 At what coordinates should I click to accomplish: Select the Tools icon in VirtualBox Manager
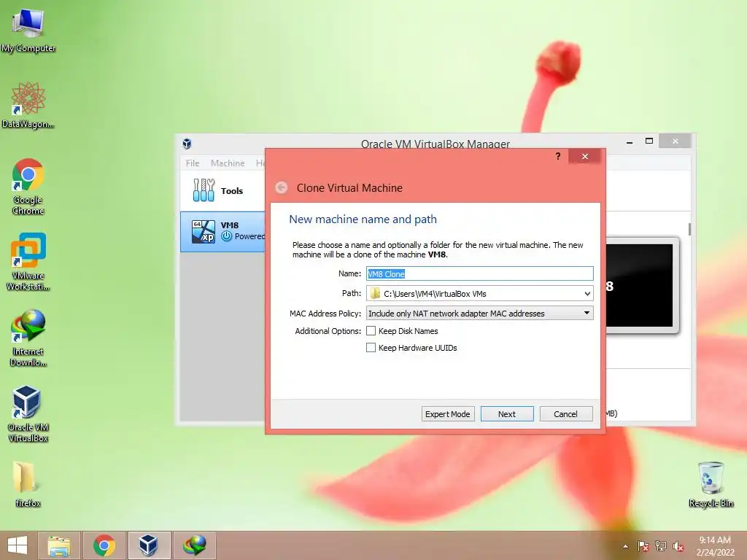(204, 190)
